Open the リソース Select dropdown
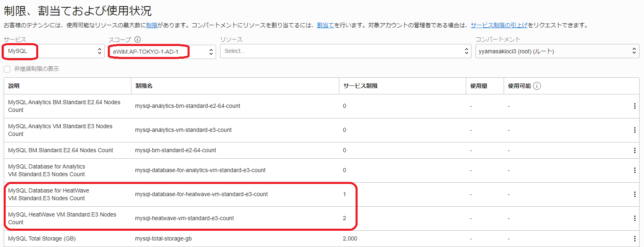Viewport: 644px width, 247px height. coord(345,51)
